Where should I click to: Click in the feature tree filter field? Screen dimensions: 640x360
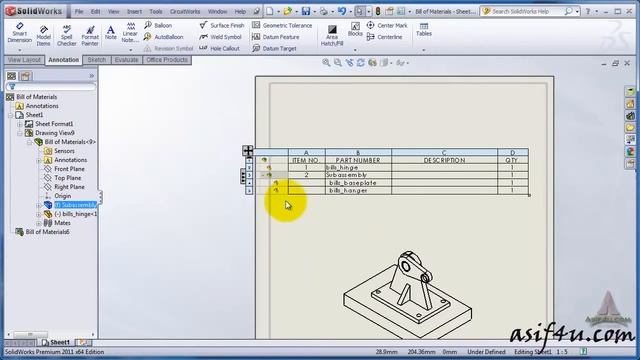pyautogui.click(x=51, y=87)
